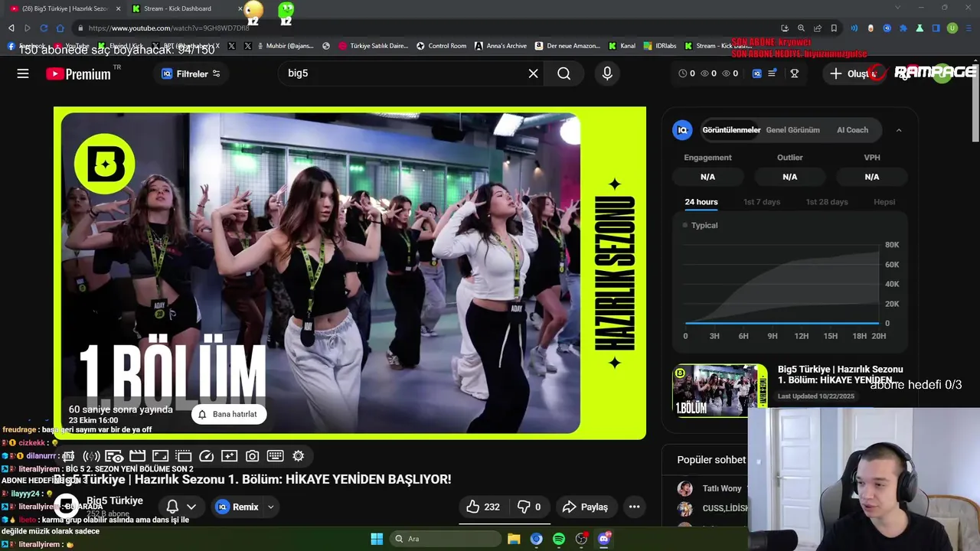The height and width of the screenshot is (551, 980).
Task: Take a screenshot with the camera icon
Action: coord(252,456)
